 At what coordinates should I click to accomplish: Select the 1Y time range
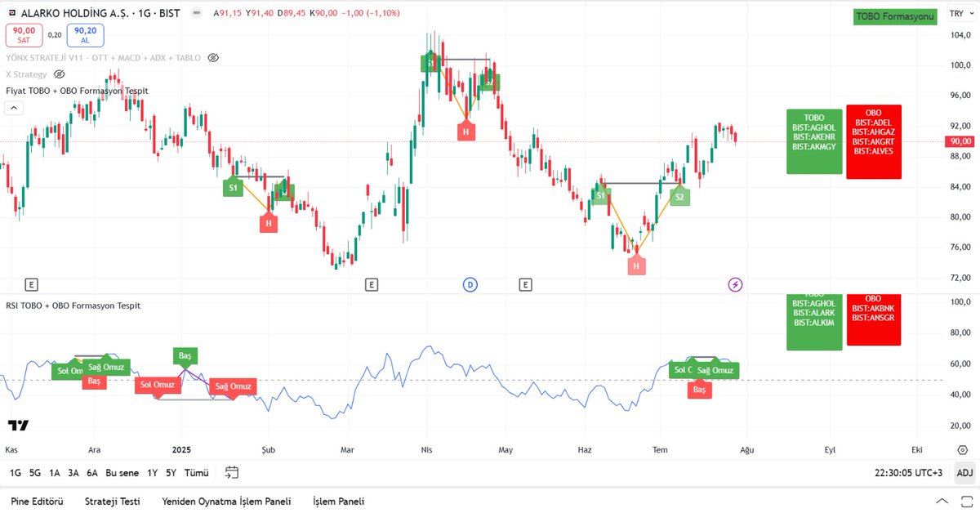152,473
